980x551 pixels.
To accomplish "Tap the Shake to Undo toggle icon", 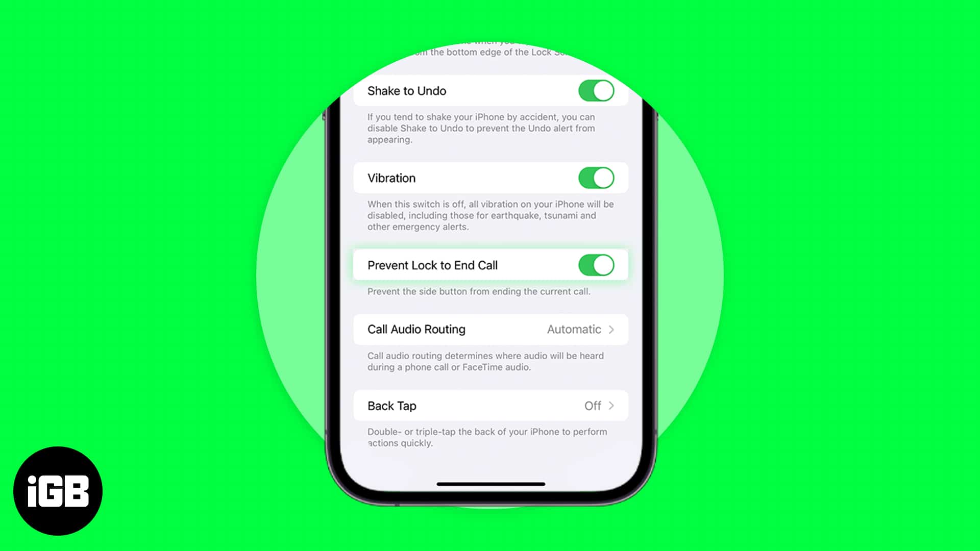I will tap(596, 90).
